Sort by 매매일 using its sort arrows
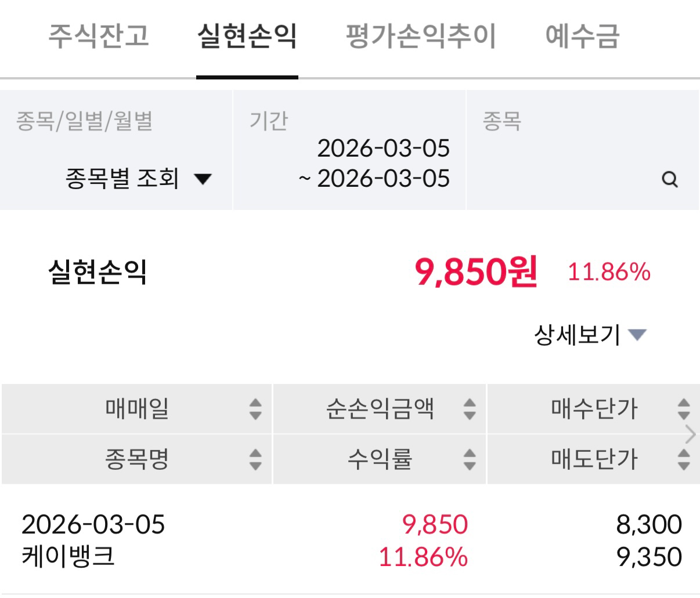The width and height of the screenshot is (700, 598). click(x=255, y=409)
